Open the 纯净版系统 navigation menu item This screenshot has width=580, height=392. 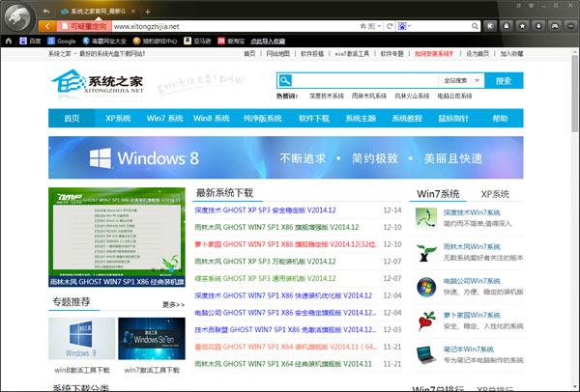[263, 118]
